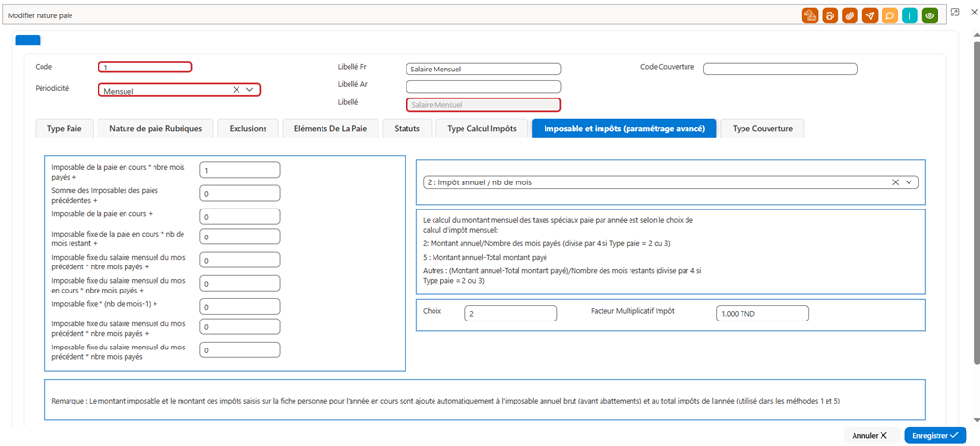Expand the Impôt annuel / nb de mois dropdown
The height and width of the screenshot is (446, 980).
tap(909, 181)
